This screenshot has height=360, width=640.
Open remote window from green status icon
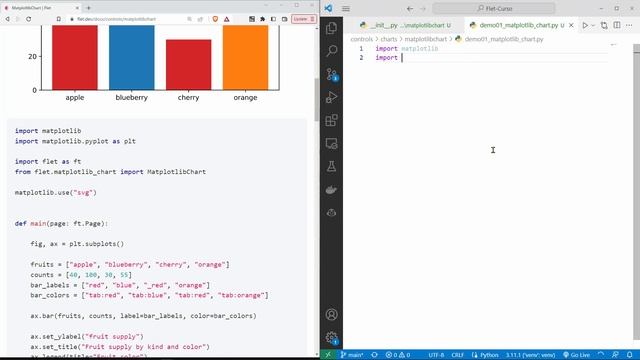328,355
